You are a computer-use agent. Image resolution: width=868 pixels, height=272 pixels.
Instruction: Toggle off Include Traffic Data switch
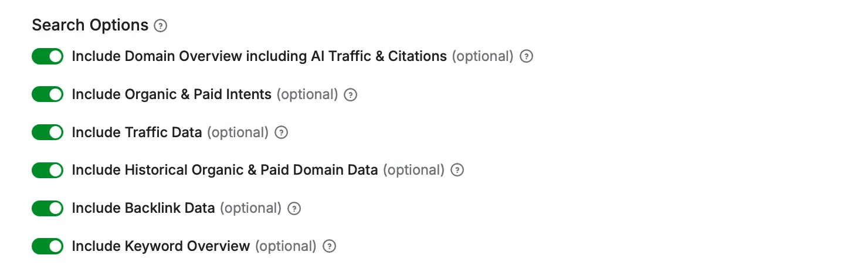pos(48,132)
